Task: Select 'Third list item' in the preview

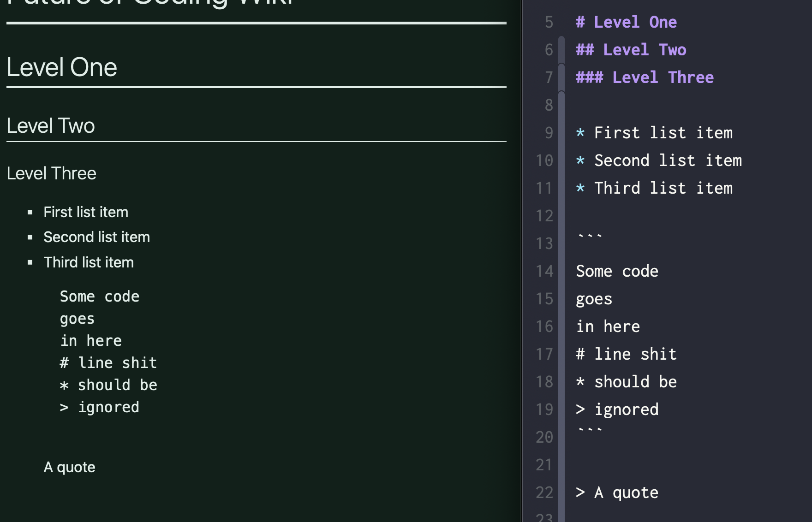Action: 89,262
